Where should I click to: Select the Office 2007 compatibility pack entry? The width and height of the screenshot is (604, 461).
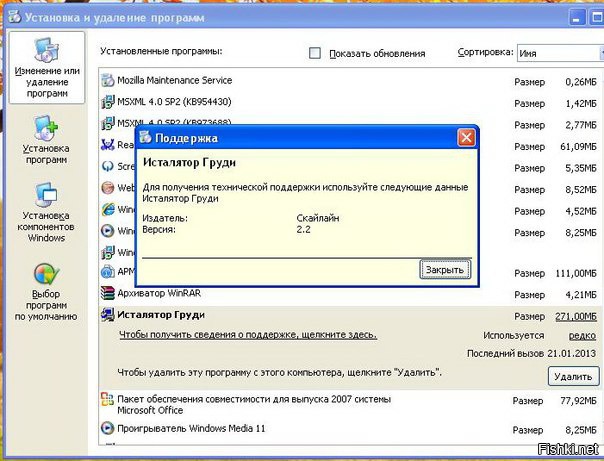point(250,401)
